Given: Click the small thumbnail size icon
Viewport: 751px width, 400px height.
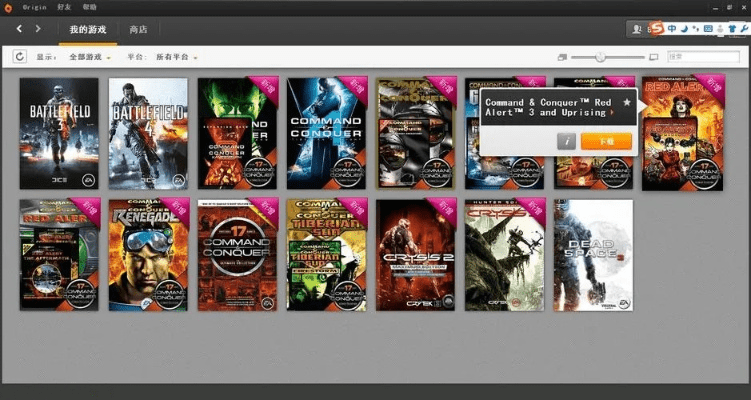Looking at the screenshot, I should [x=563, y=57].
